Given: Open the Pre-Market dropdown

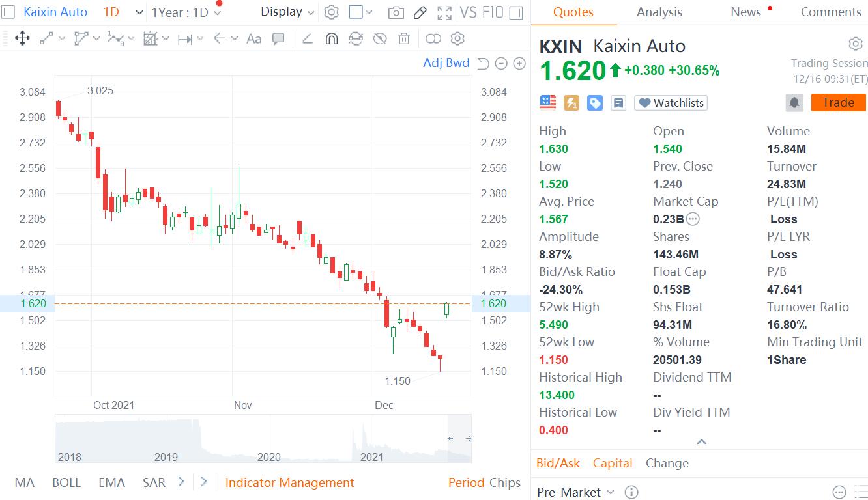Looking at the screenshot, I should point(574,492).
